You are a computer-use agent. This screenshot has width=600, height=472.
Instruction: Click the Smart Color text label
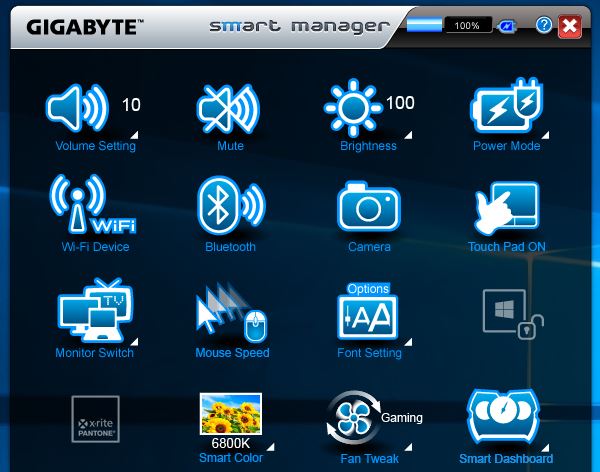(231, 458)
